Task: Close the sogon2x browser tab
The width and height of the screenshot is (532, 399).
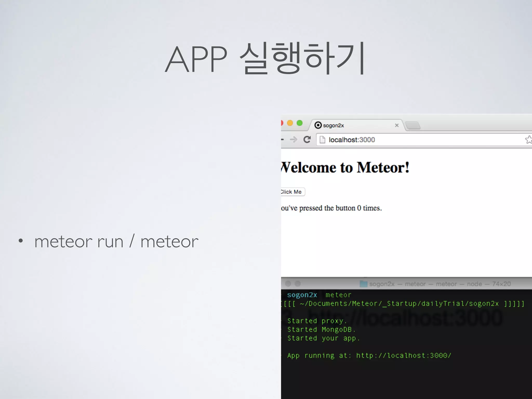Action: pyautogui.click(x=397, y=125)
